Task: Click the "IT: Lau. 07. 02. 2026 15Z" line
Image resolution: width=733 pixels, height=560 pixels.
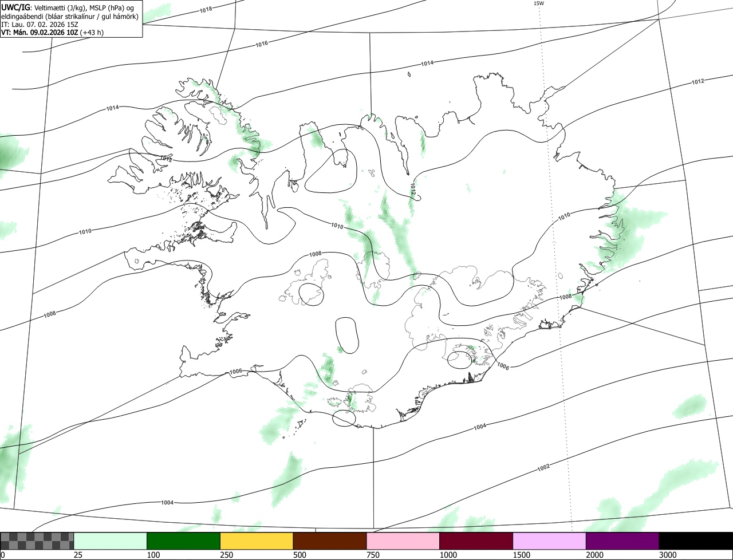Action: click(x=40, y=25)
